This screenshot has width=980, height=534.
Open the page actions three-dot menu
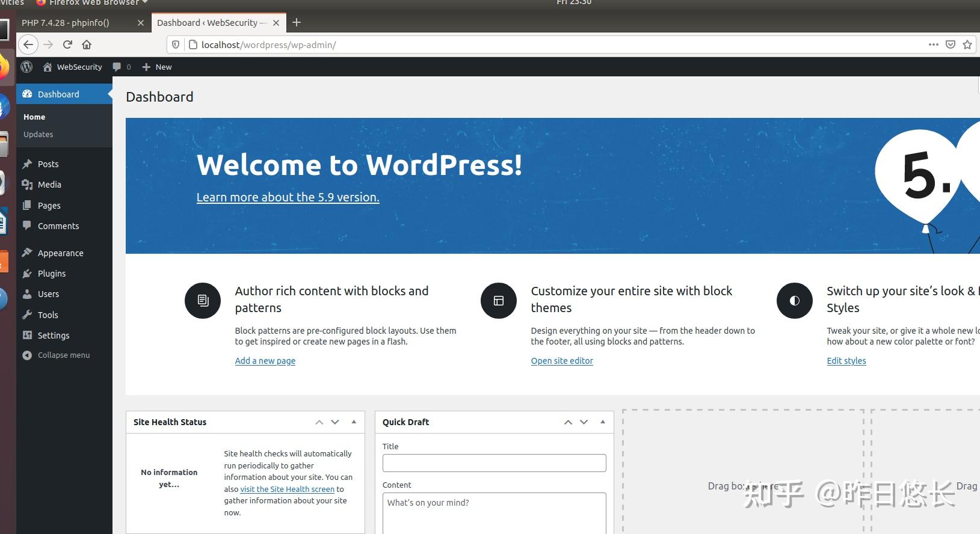[x=933, y=44]
